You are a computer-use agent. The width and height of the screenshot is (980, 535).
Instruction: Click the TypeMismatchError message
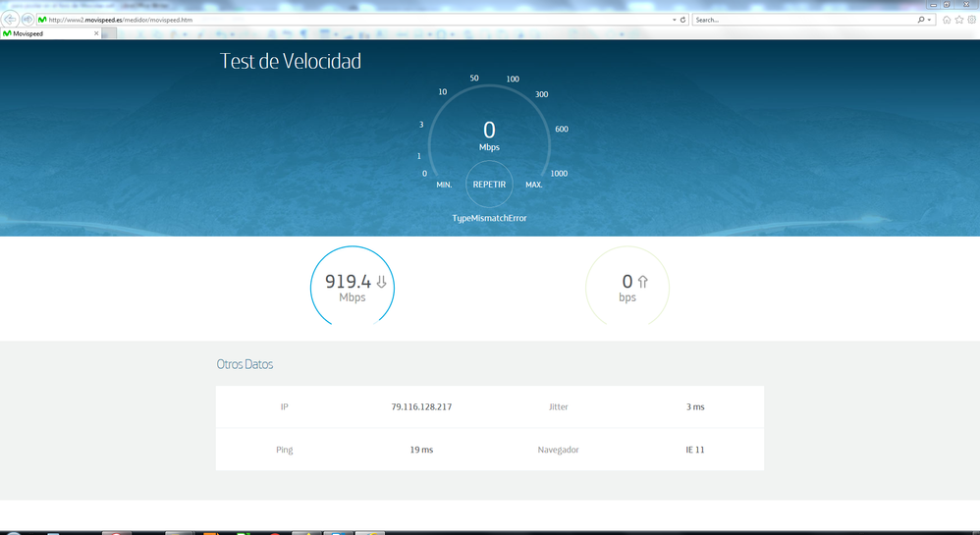[x=489, y=218]
